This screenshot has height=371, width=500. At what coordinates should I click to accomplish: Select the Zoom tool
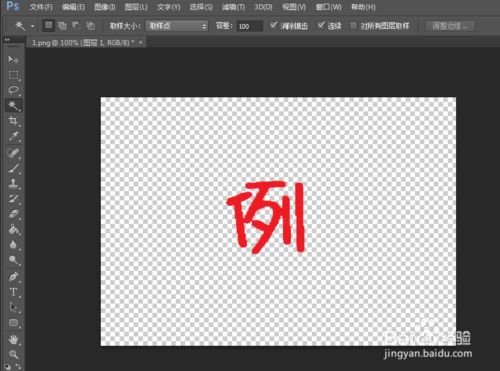tap(13, 354)
